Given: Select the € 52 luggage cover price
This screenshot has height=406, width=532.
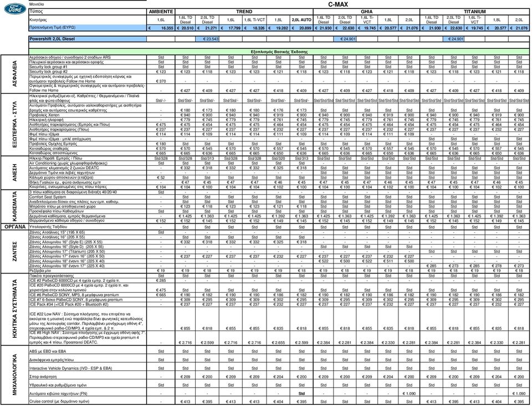Looking at the screenshot, I should click(161, 177).
